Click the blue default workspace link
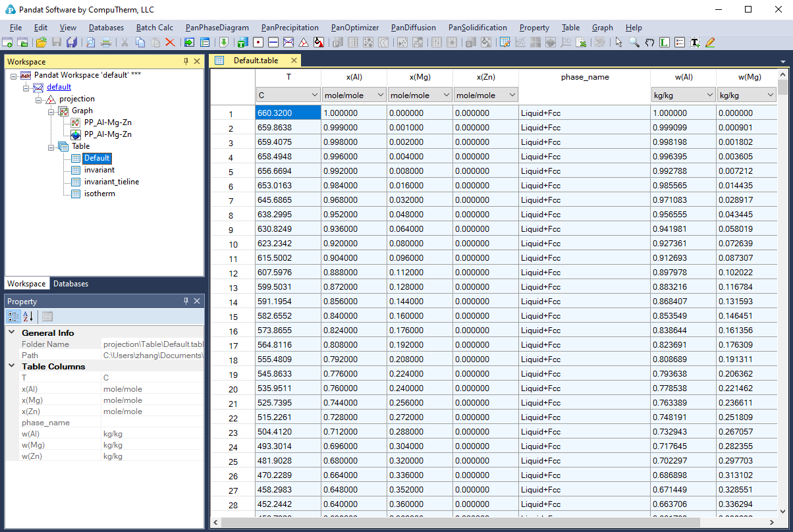 (59, 87)
